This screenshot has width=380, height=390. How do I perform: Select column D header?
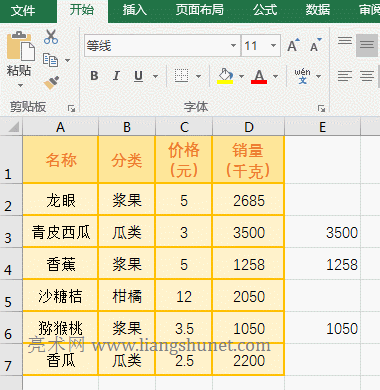click(249, 127)
